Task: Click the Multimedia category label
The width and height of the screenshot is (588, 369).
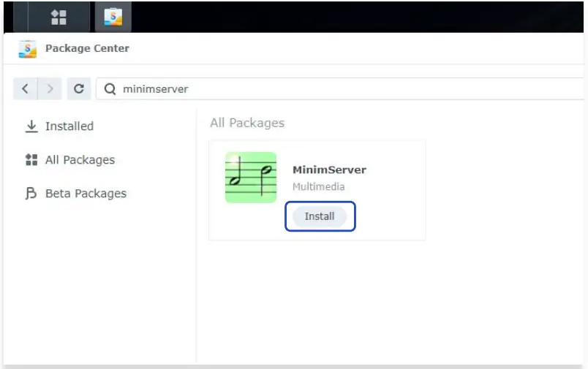Action: [x=318, y=186]
